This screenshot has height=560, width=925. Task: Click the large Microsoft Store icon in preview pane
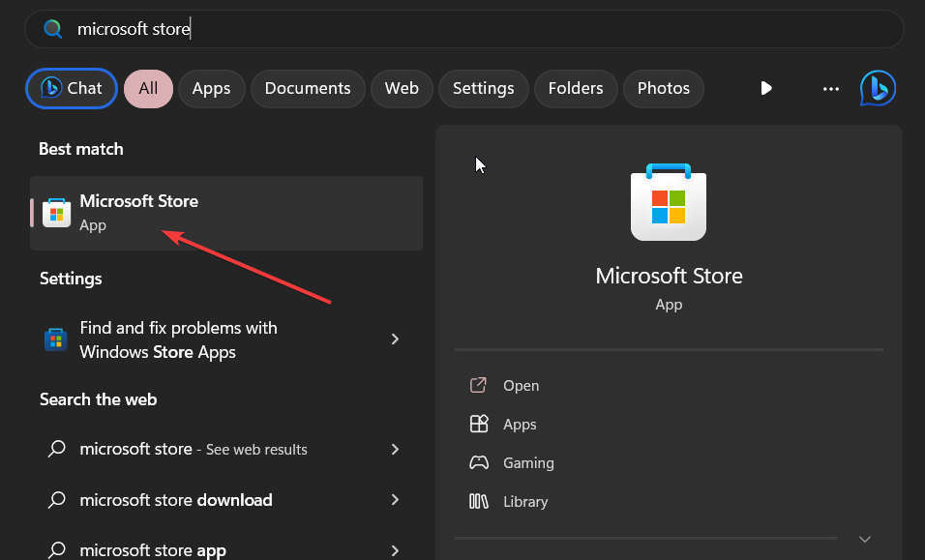(x=669, y=202)
